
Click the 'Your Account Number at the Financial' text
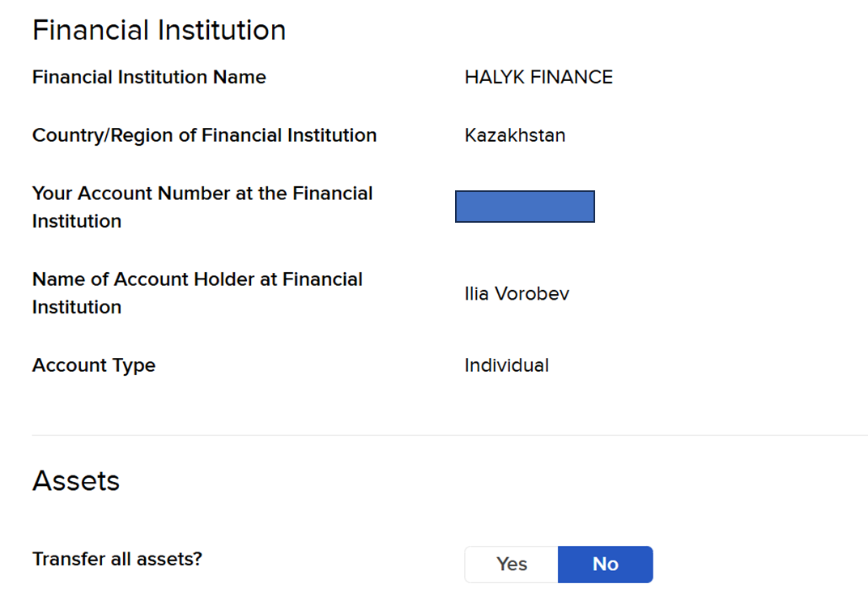pyautogui.click(x=202, y=194)
